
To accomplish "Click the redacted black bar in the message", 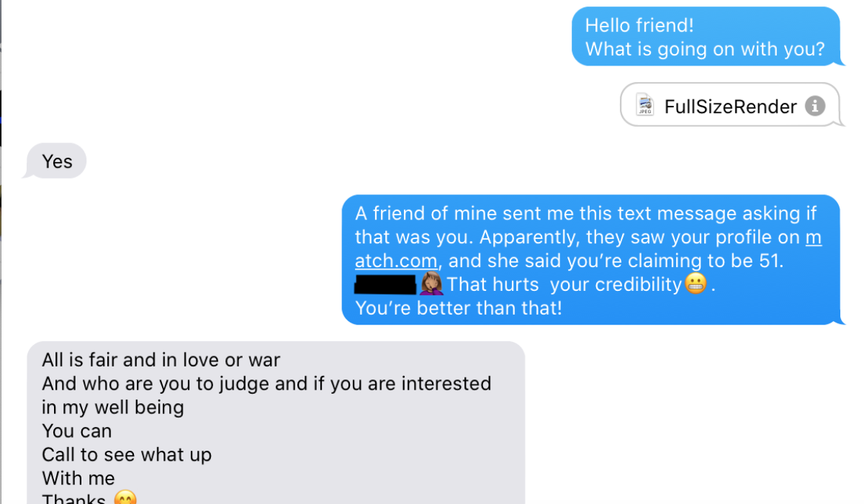I will pyautogui.click(x=384, y=284).
